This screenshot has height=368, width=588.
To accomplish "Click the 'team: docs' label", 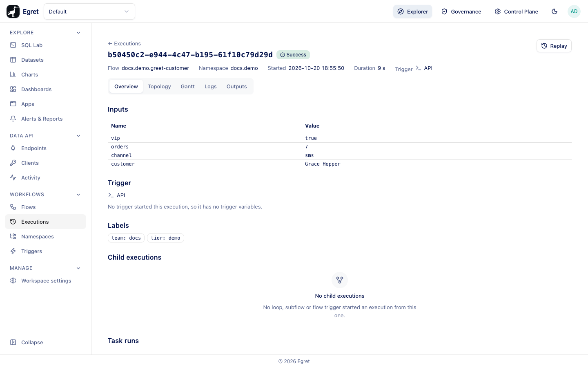I will (x=126, y=238).
